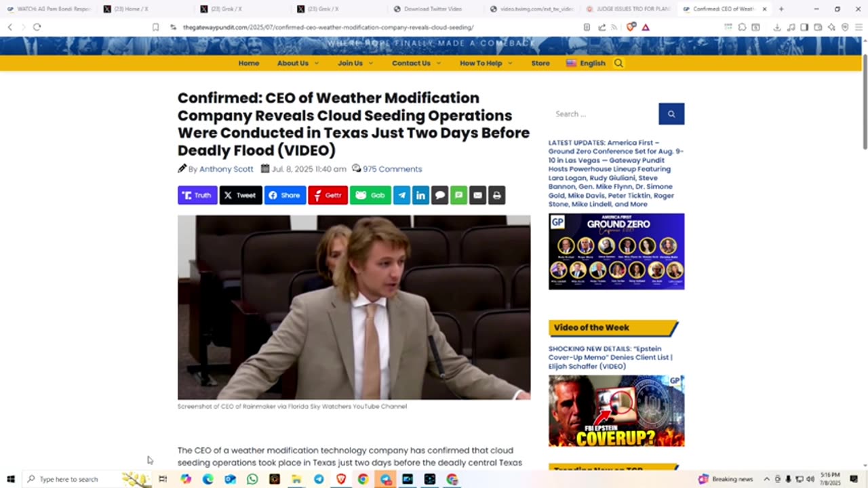Click the taskbar search box

(x=88, y=479)
